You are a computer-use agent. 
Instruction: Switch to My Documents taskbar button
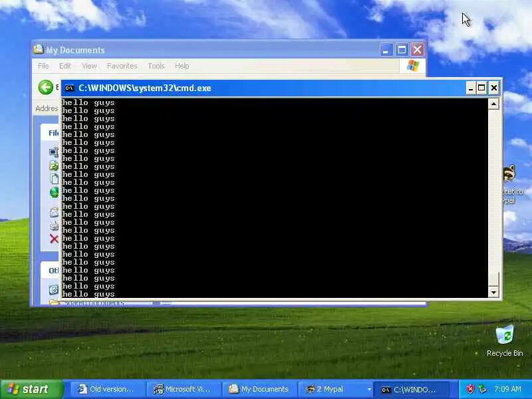(259, 389)
